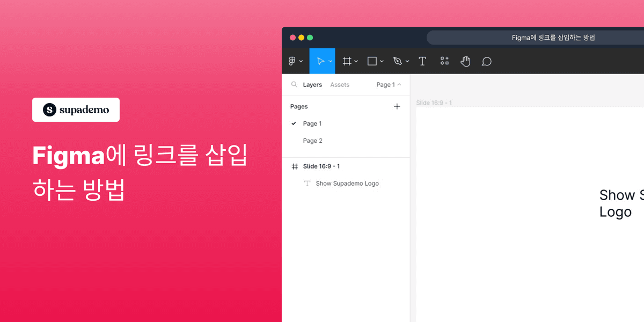Select the Rectangle shape tool
This screenshot has width=644, height=322.
point(371,61)
